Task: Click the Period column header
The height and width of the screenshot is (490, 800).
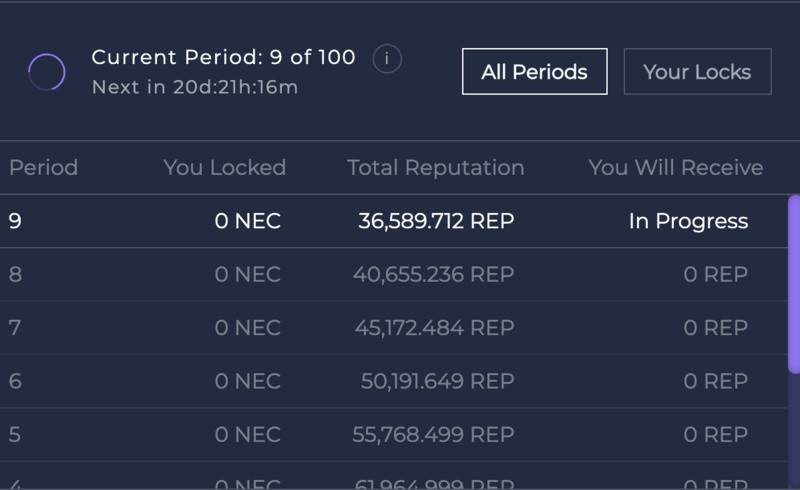Action: 43,168
